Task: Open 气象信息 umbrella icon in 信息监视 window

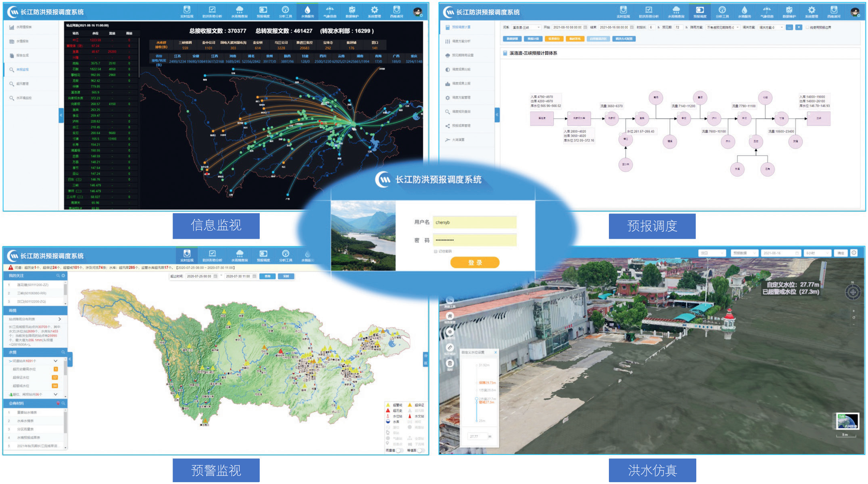Action: point(330,12)
